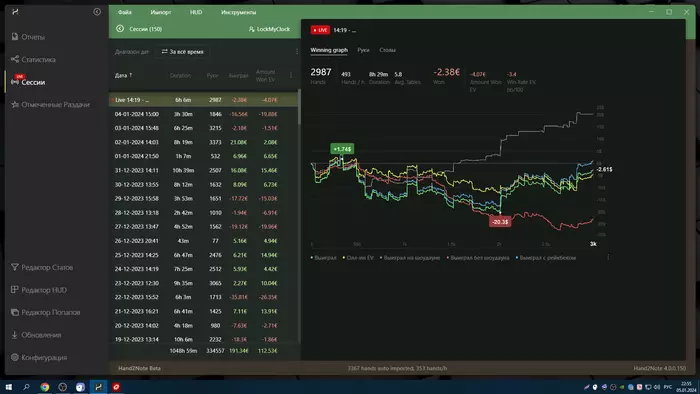The image size is (700, 394).
Task: Open chart legend three-dot options
Action: (x=608, y=257)
